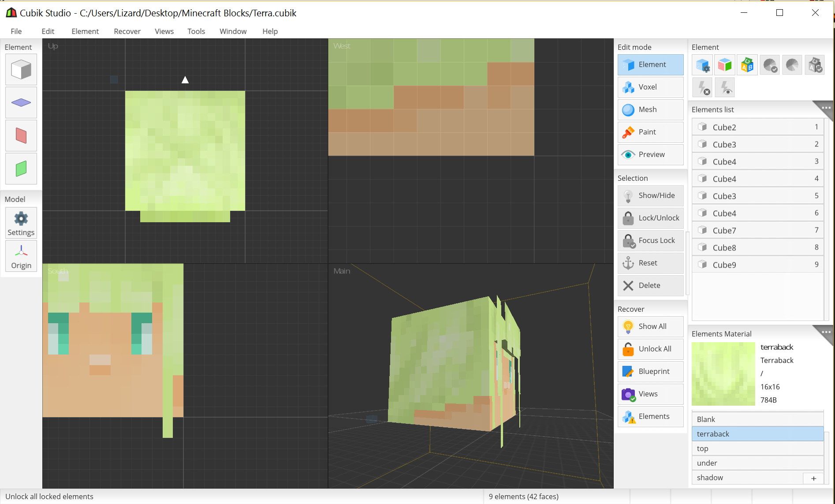Open the Recover menu in the menu bar
Image resolution: width=835 pixels, height=504 pixels.
click(x=127, y=31)
